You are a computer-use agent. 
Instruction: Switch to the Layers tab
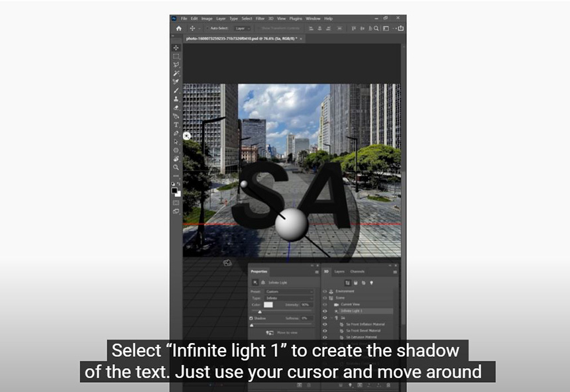point(339,271)
